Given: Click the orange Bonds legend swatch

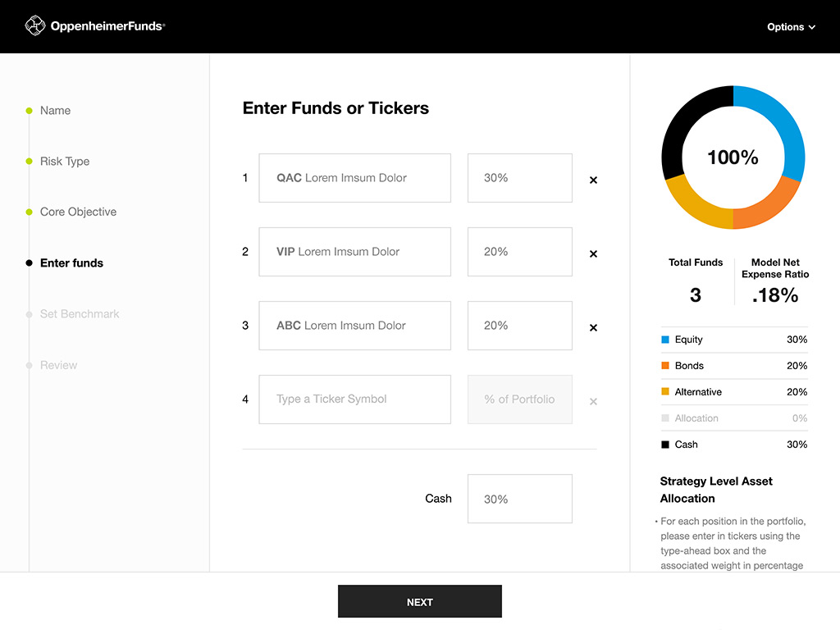Looking at the screenshot, I should tap(665, 366).
